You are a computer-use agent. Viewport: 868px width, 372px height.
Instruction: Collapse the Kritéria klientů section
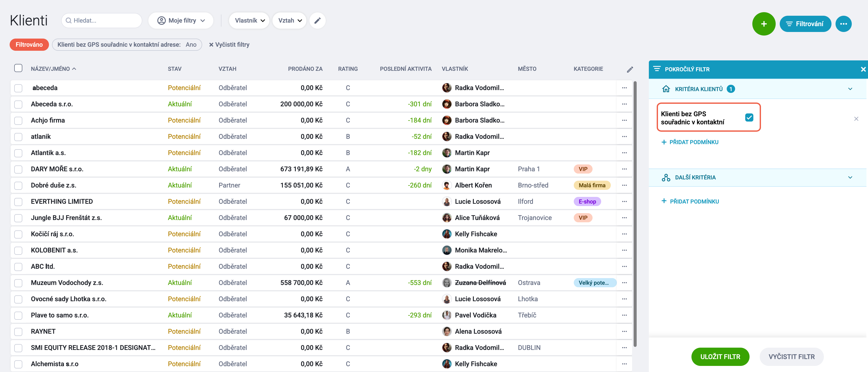click(x=850, y=89)
